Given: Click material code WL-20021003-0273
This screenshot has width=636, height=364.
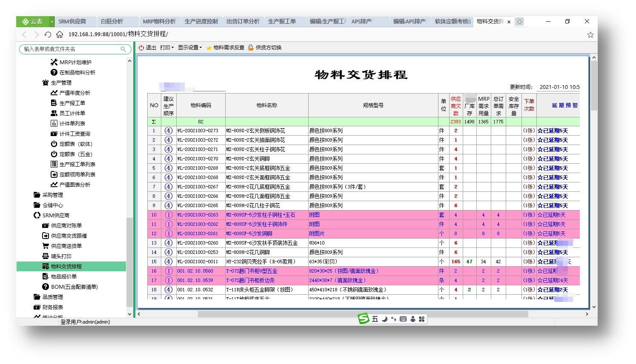Looking at the screenshot, I should (198, 131).
